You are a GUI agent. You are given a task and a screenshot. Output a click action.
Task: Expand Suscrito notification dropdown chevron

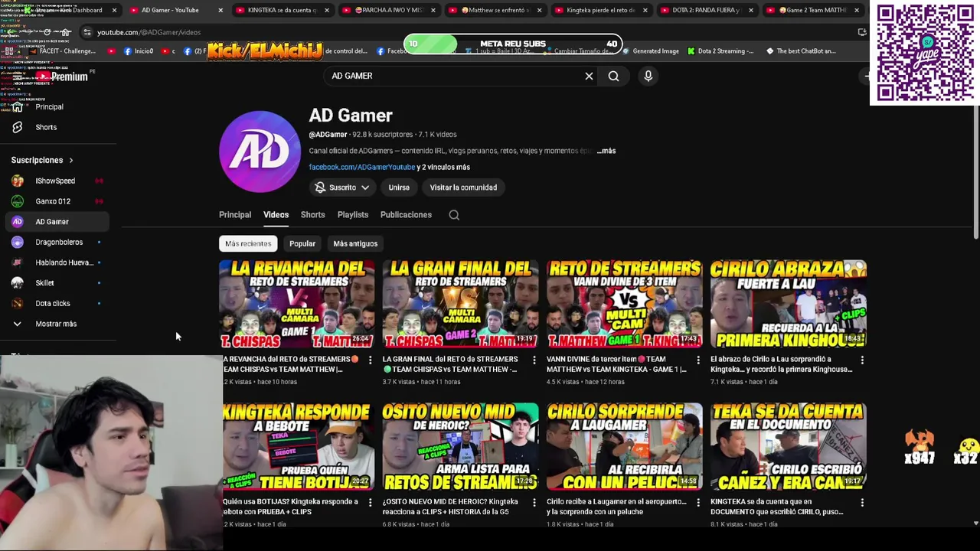365,187
